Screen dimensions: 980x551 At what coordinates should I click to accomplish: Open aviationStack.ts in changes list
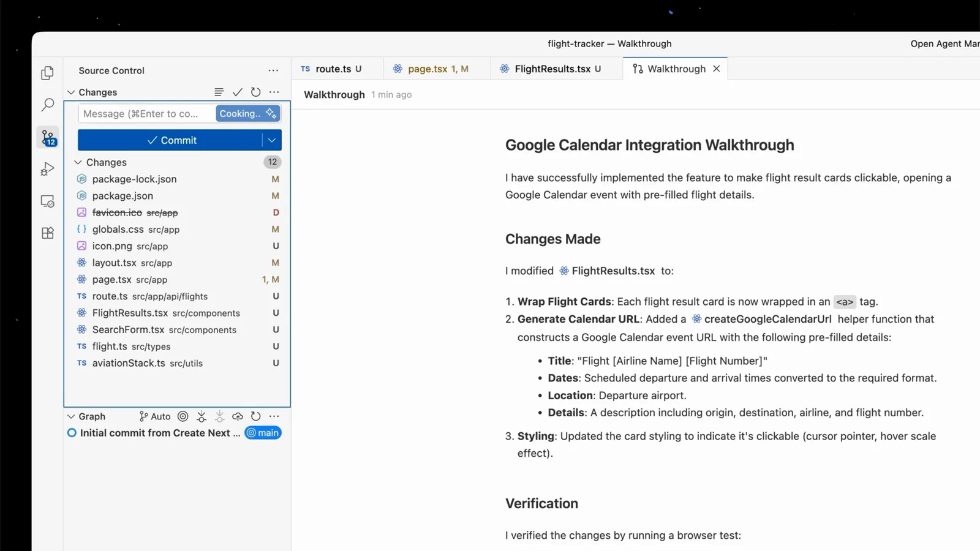pyautogui.click(x=177, y=363)
